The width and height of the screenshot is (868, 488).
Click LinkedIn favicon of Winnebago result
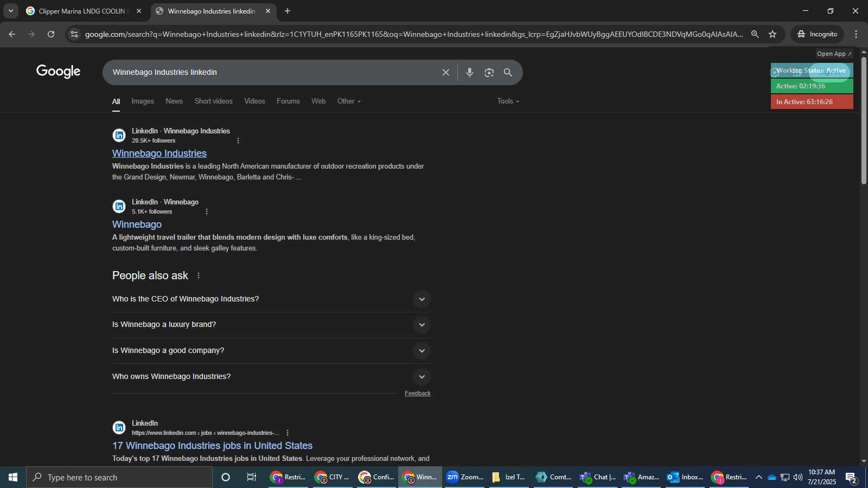tap(119, 206)
